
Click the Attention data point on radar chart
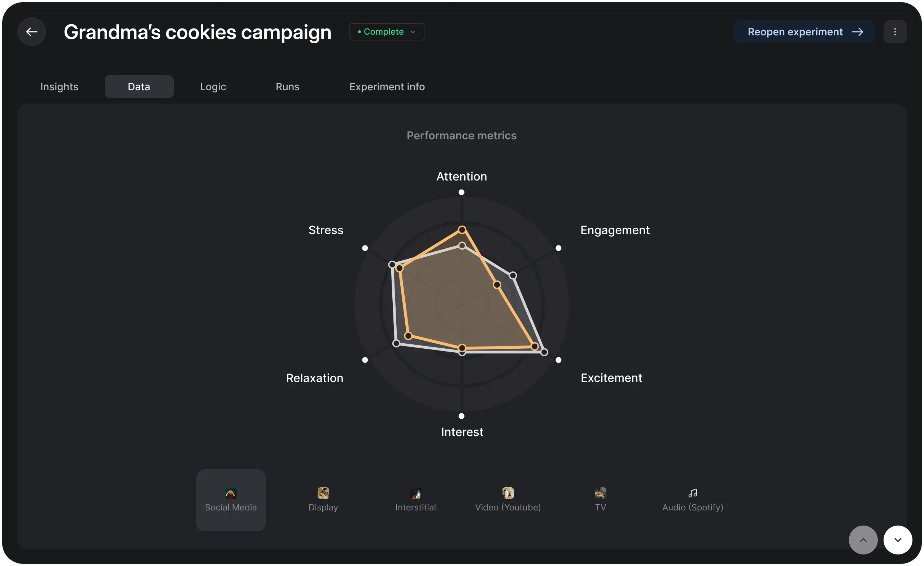(x=462, y=230)
